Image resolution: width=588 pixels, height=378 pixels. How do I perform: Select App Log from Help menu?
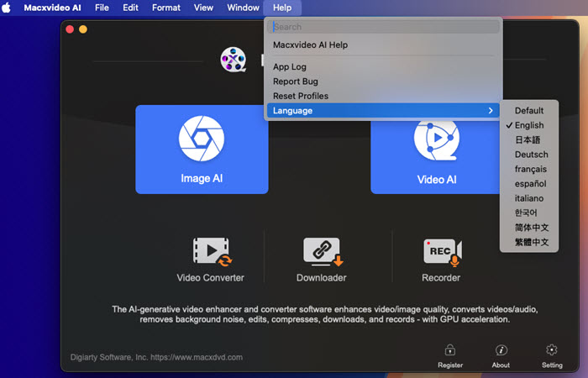(383, 66)
